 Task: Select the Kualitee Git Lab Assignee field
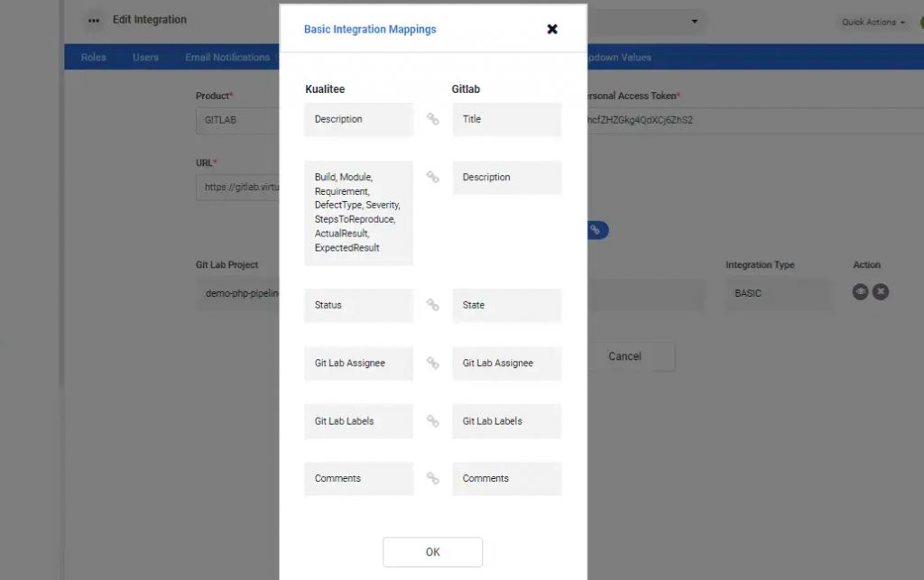pos(358,364)
